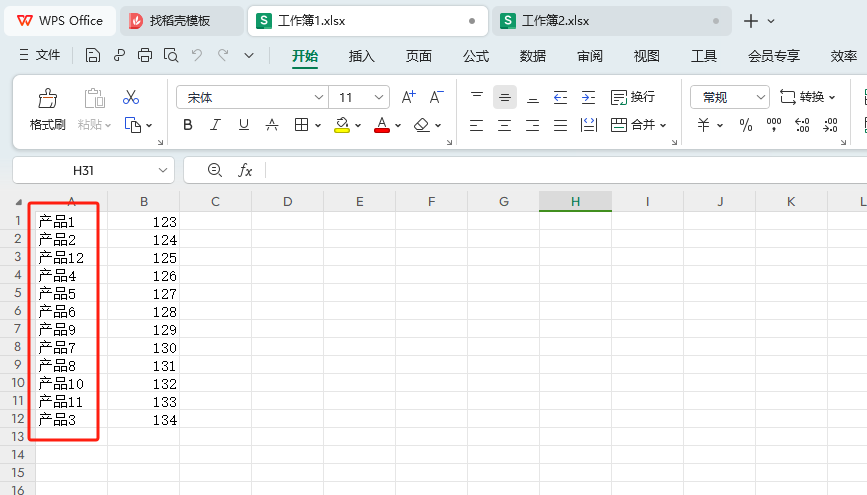Click the 合并 (Merge) button
This screenshot has width=867, height=495.
[x=632, y=125]
